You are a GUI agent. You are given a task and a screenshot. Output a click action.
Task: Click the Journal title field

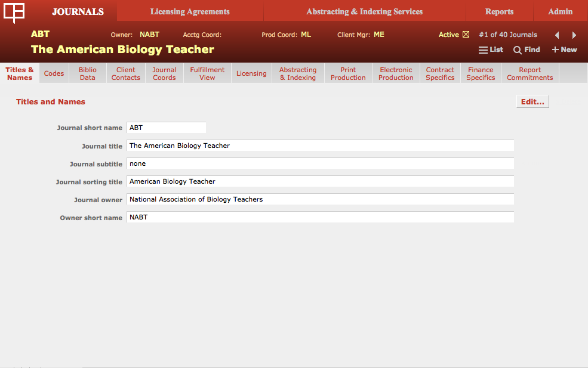(320, 146)
